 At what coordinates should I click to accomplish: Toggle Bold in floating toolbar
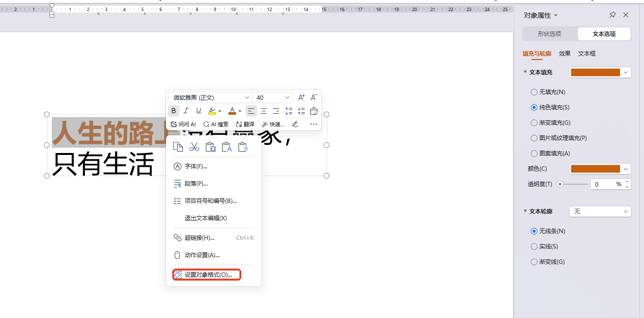pos(174,111)
